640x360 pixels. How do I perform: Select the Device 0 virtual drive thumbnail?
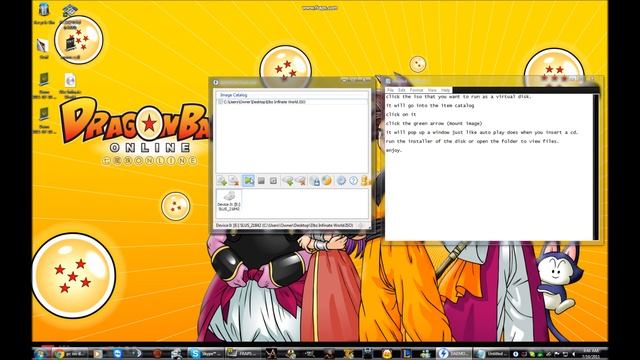coord(229,200)
